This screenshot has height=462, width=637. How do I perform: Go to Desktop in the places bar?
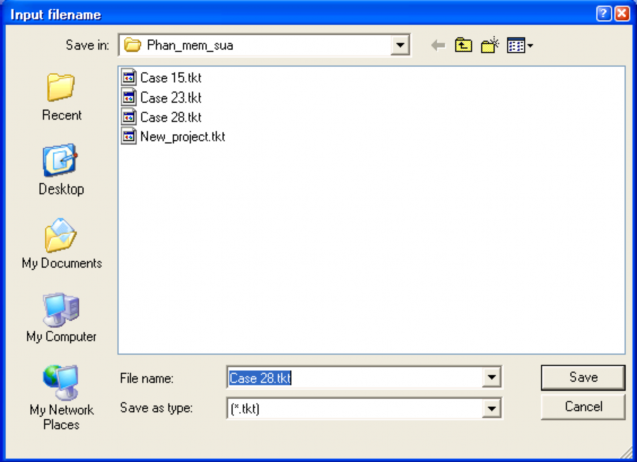(x=61, y=170)
